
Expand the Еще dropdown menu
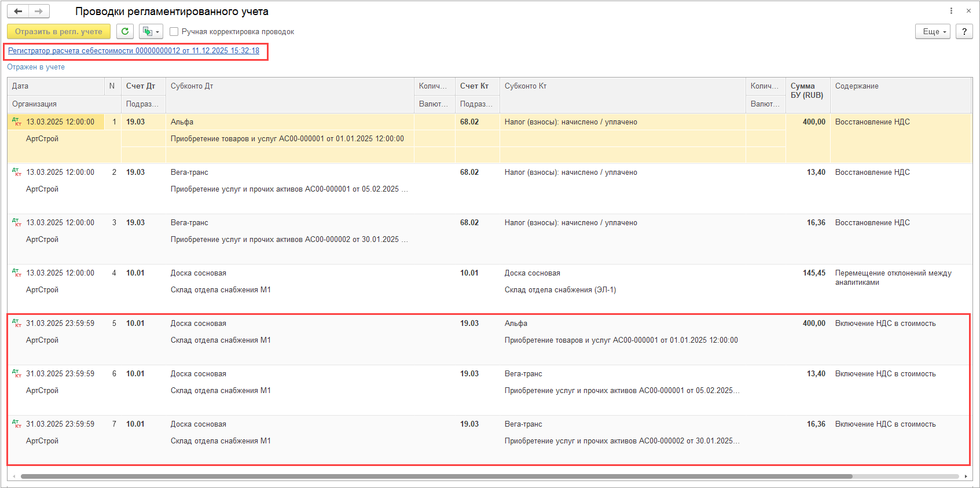click(933, 31)
